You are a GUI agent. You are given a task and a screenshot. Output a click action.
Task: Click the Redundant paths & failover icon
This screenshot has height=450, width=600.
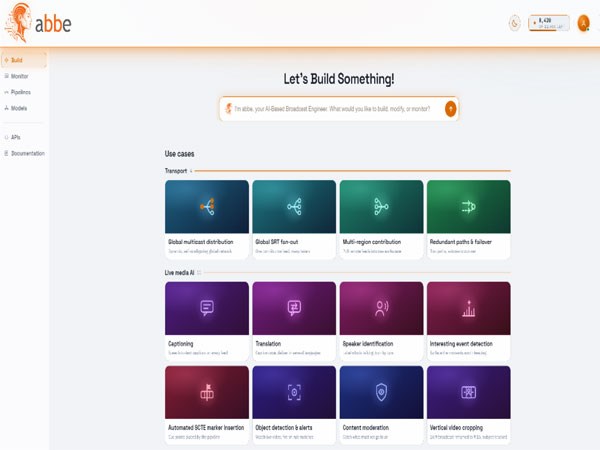(469, 207)
